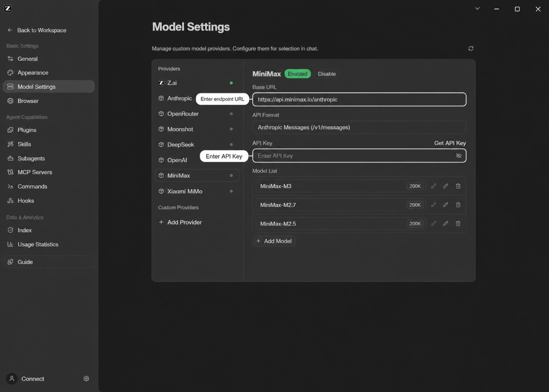The width and height of the screenshot is (549, 392).
Task: Edit the MiniMax-M2.7 model
Action: [x=445, y=205]
